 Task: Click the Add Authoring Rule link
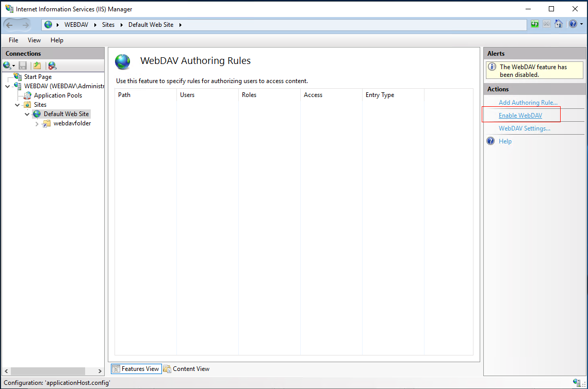(528, 102)
